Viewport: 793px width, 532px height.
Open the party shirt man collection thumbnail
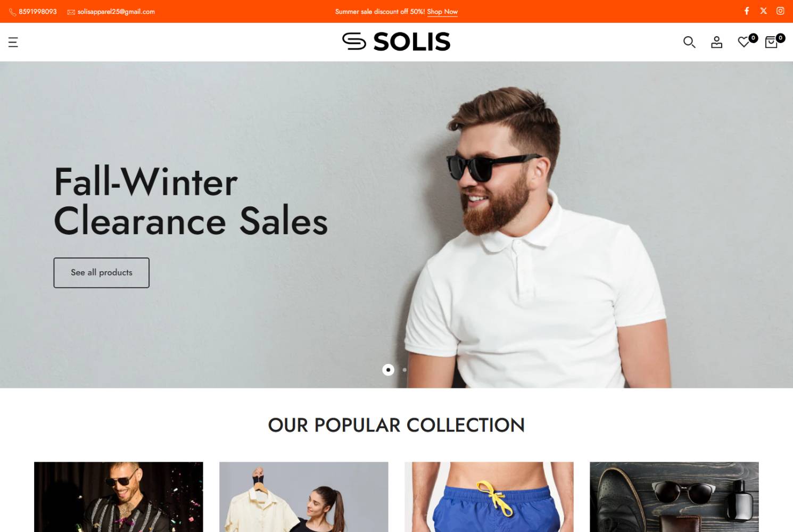(119, 497)
